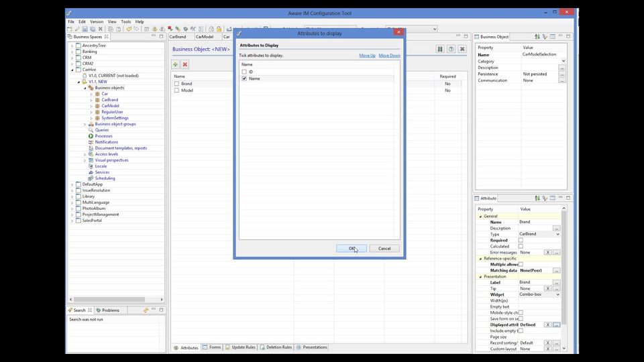
Task: Switch to the Update Rules tab
Action: [240, 347]
